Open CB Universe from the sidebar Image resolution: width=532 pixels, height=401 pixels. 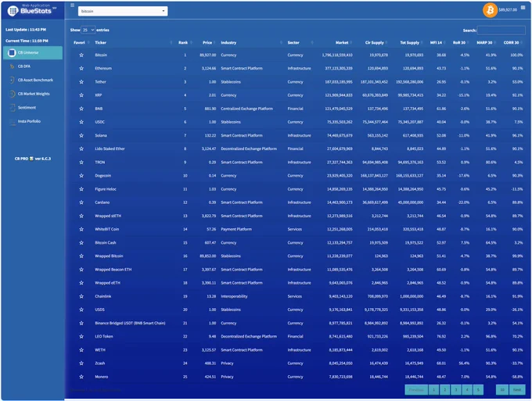(x=33, y=52)
